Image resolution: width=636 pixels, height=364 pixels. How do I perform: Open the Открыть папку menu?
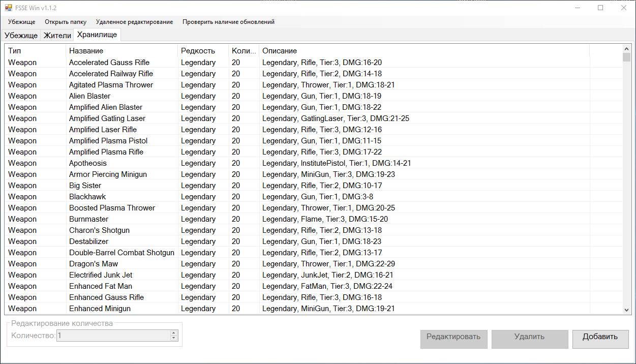[x=66, y=22]
